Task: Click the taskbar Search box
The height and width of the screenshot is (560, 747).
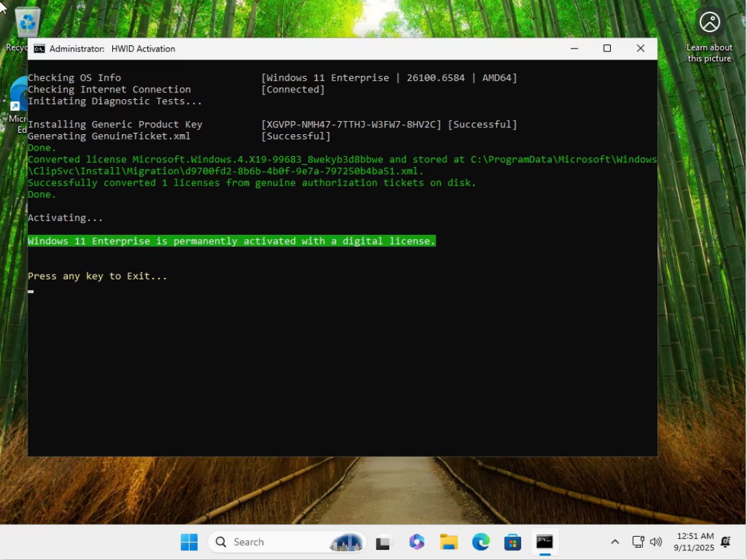Action: point(288,542)
